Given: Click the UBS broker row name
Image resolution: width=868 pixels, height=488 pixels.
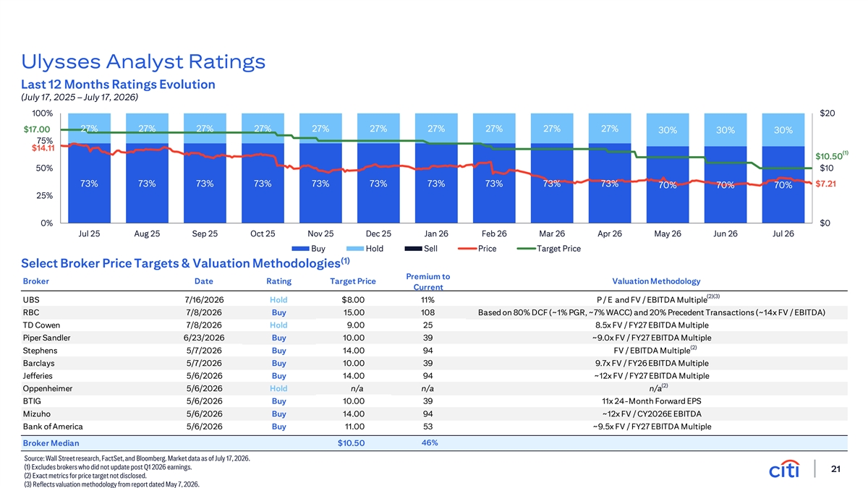Looking at the screenshot, I should [32, 299].
